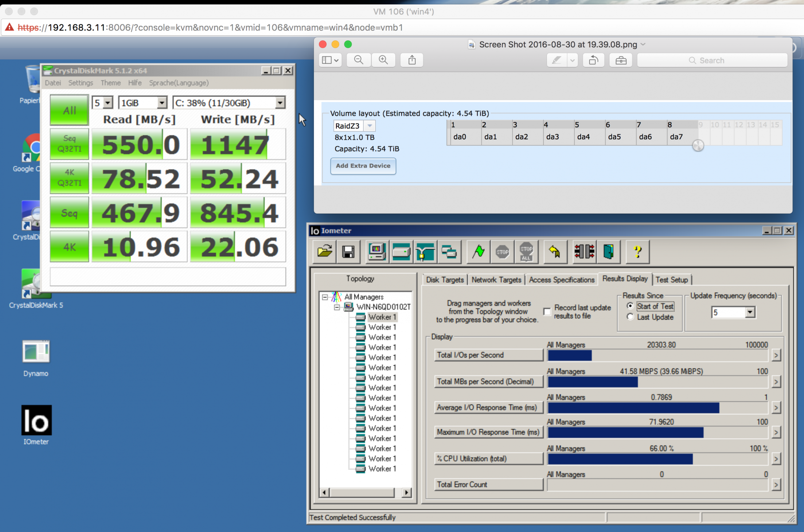
Task: Open the IOmeter desktop shortcut
Action: (36, 420)
